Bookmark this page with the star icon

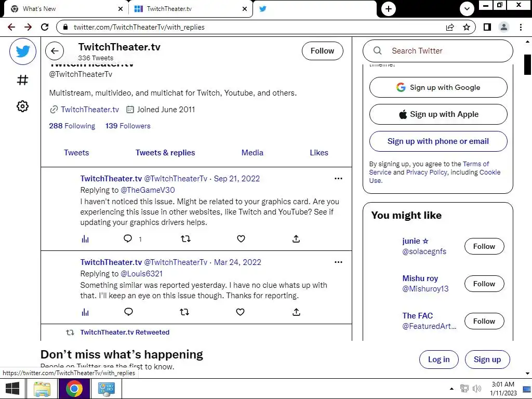click(x=467, y=27)
